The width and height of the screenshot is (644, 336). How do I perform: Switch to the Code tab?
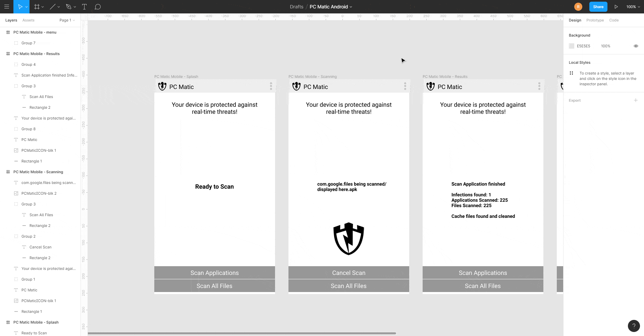[614, 20]
